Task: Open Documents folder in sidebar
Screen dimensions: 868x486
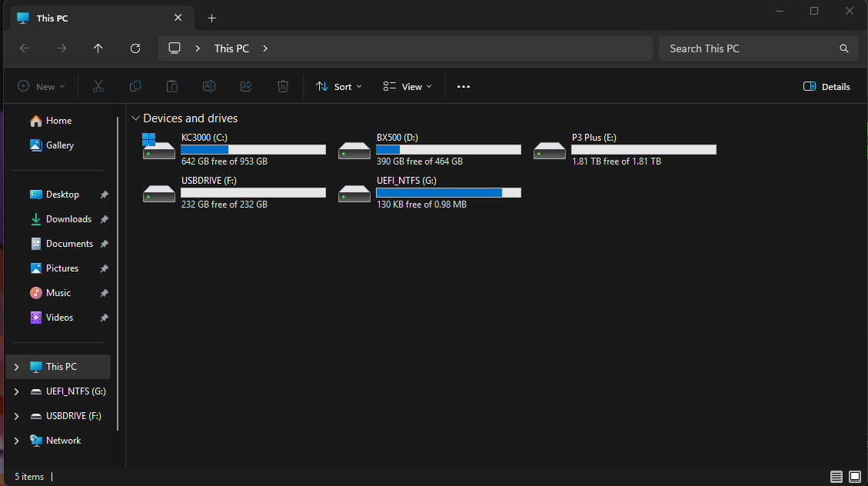Action: (69, 244)
